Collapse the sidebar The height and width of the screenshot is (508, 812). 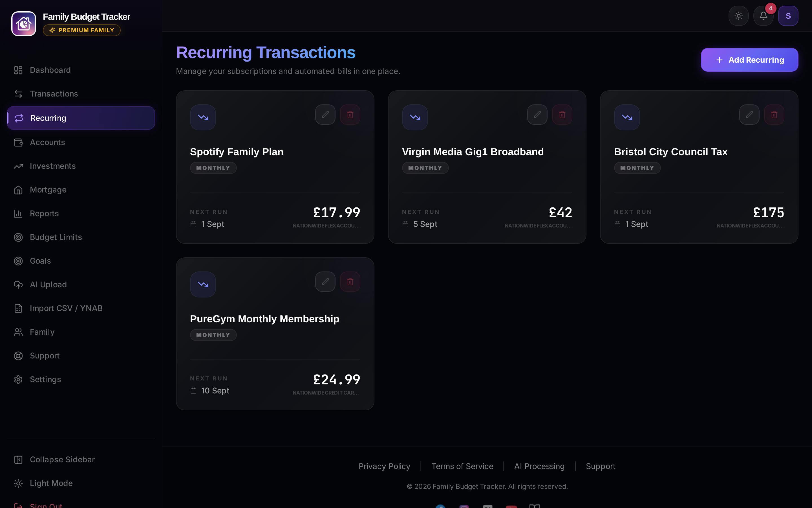coord(81,459)
